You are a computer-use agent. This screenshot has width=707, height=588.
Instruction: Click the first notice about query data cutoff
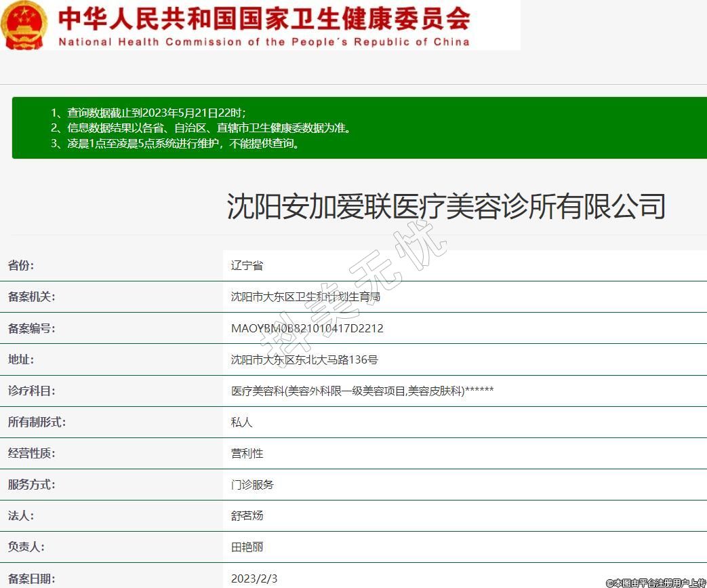148,113
